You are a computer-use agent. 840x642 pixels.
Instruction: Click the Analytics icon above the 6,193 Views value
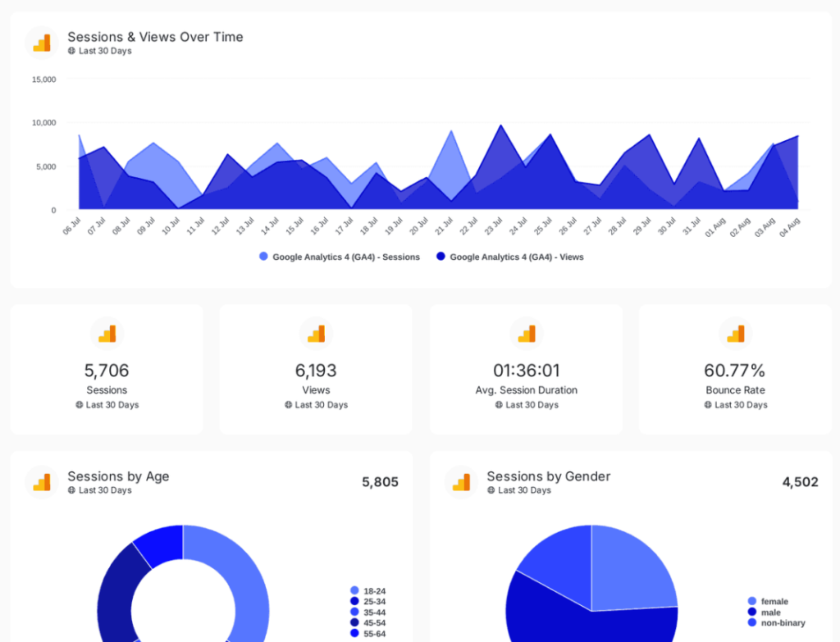click(316, 334)
